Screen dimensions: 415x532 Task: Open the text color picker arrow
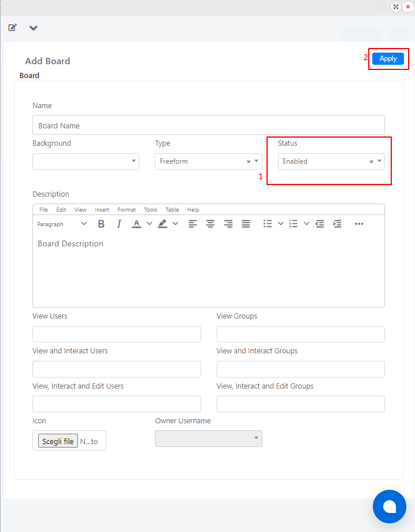[x=149, y=224]
